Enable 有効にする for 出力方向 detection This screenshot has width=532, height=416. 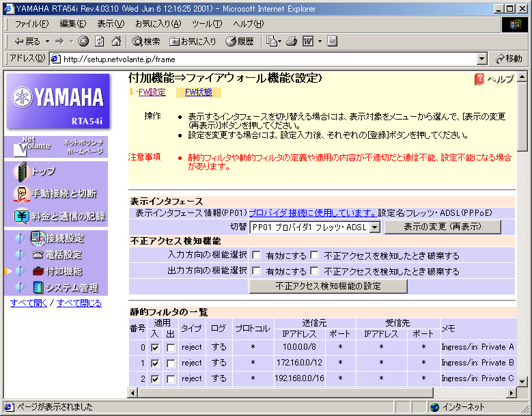click(256, 271)
